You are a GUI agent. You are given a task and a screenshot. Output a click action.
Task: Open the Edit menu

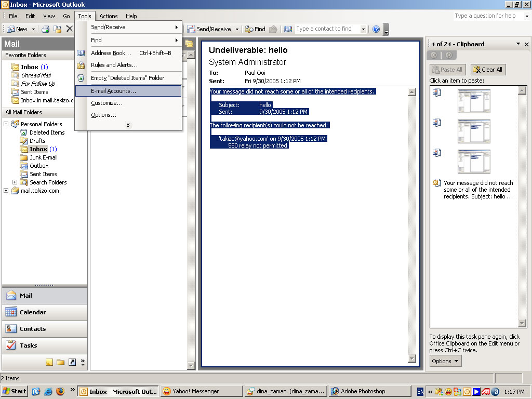pos(30,16)
